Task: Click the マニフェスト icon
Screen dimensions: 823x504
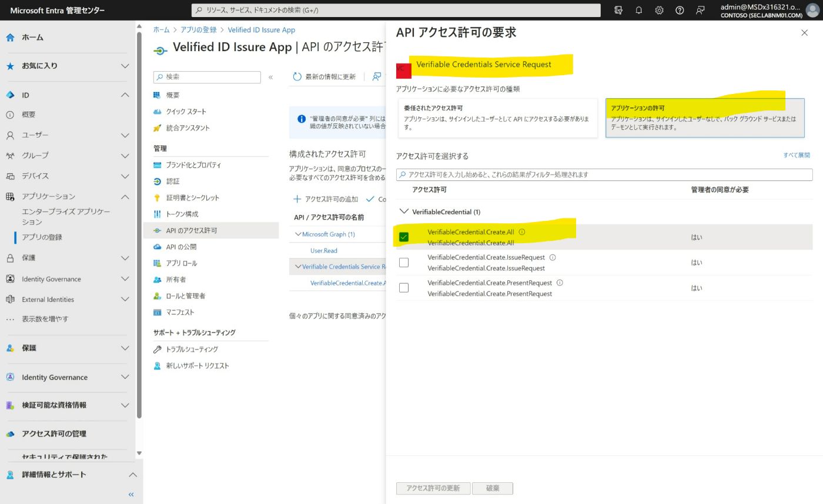Action: 157,313
